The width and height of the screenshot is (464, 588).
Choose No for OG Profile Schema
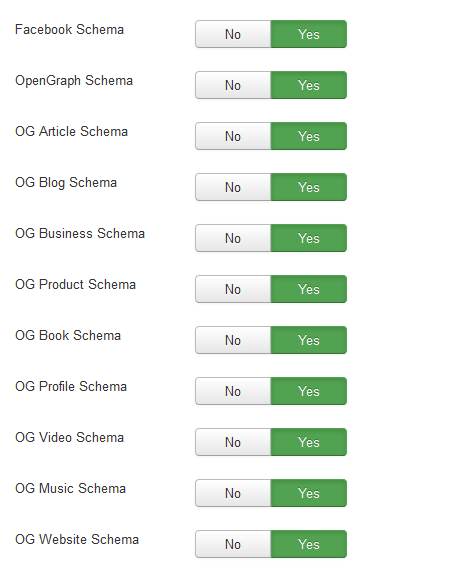pyautogui.click(x=233, y=391)
